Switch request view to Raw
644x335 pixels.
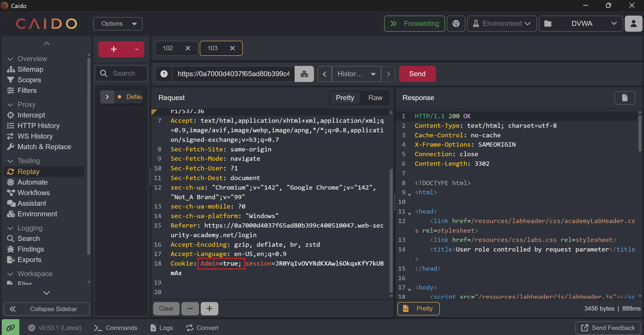coord(375,98)
